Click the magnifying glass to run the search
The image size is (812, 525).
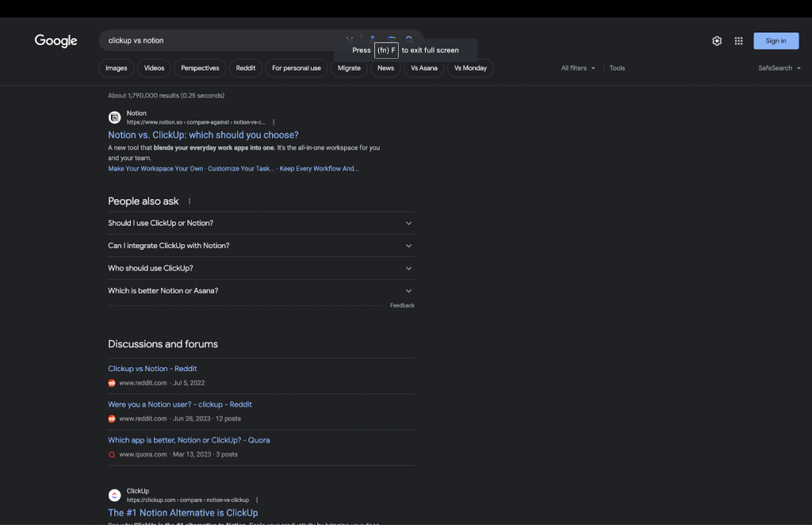[409, 39]
